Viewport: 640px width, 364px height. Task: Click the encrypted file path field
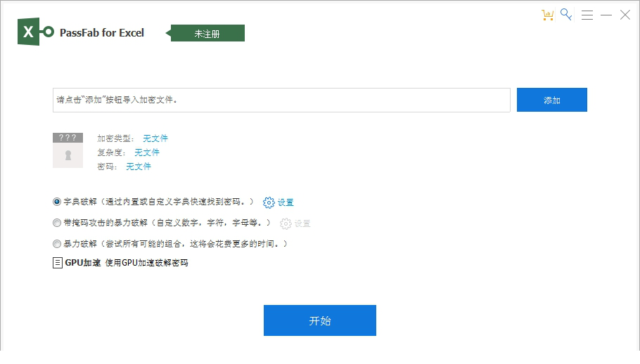(x=281, y=100)
